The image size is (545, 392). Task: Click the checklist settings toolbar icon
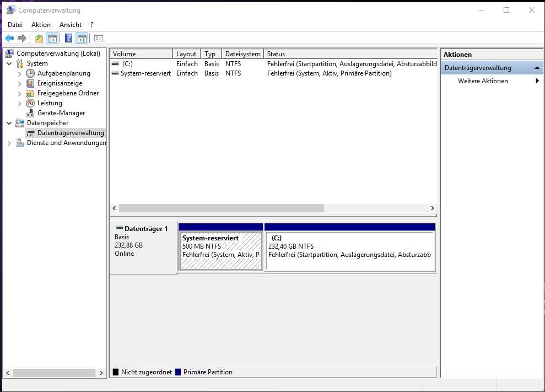99,38
